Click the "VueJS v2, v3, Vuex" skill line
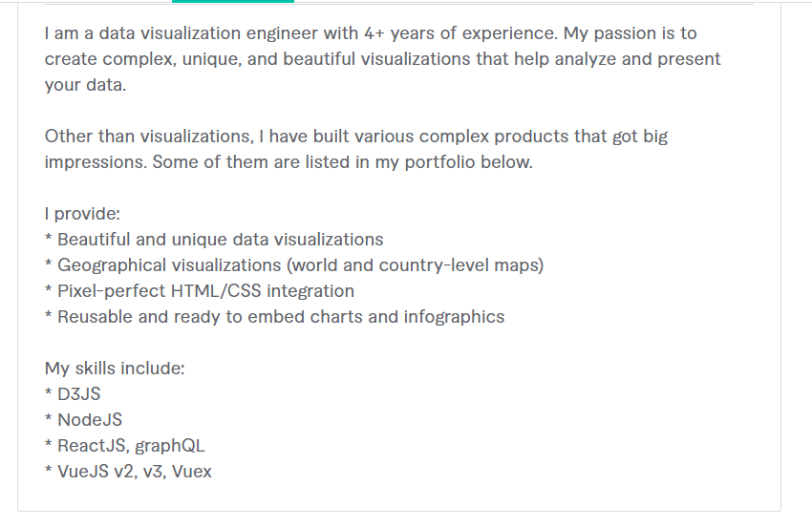This screenshot has height=528, width=812. (135, 472)
